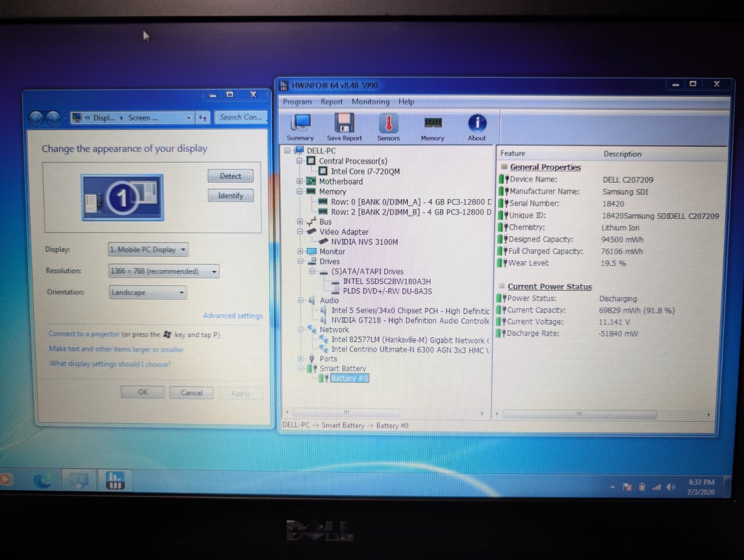Click the refresh icon beside address bar
The image size is (744, 560).
(203, 118)
